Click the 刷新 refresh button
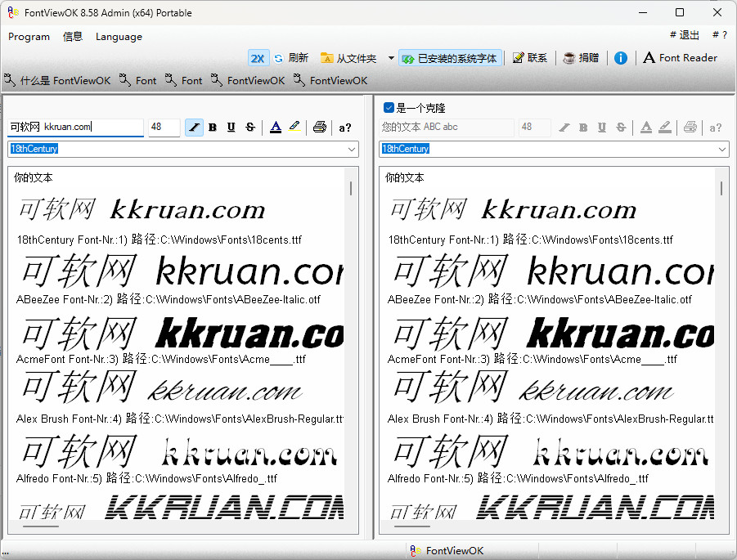The height and width of the screenshot is (560, 737). pyautogui.click(x=291, y=58)
